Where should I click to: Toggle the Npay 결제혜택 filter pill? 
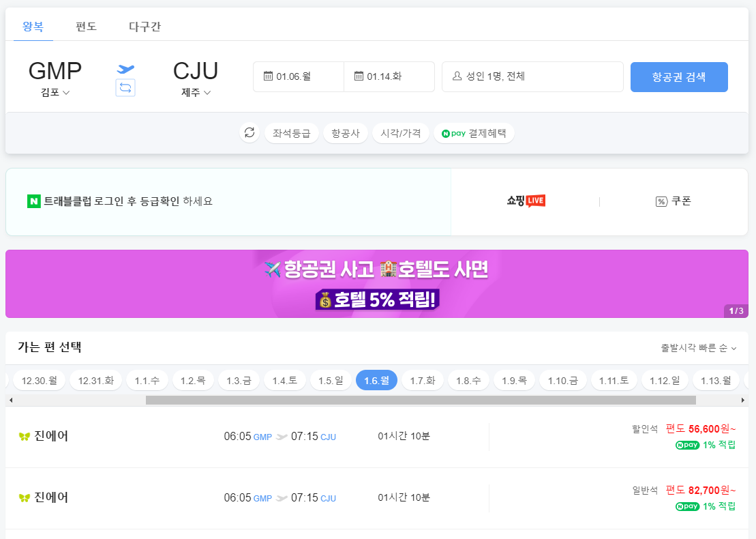474,132
